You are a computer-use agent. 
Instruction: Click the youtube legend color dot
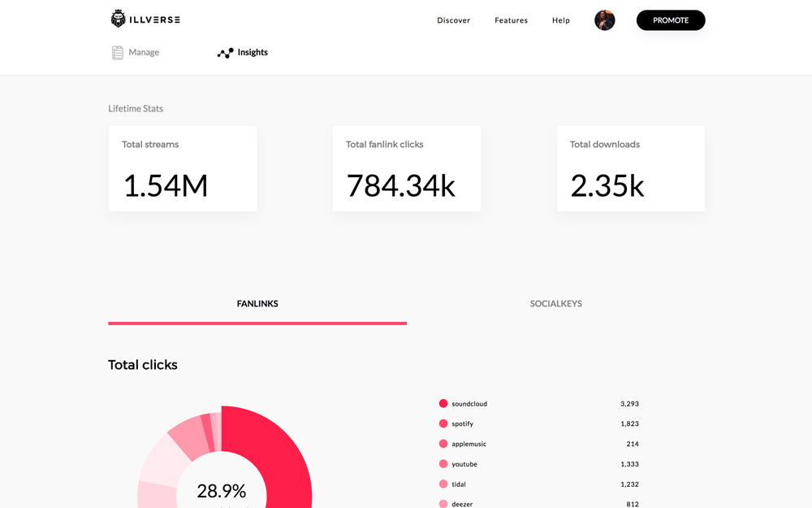click(x=443, y=464)
